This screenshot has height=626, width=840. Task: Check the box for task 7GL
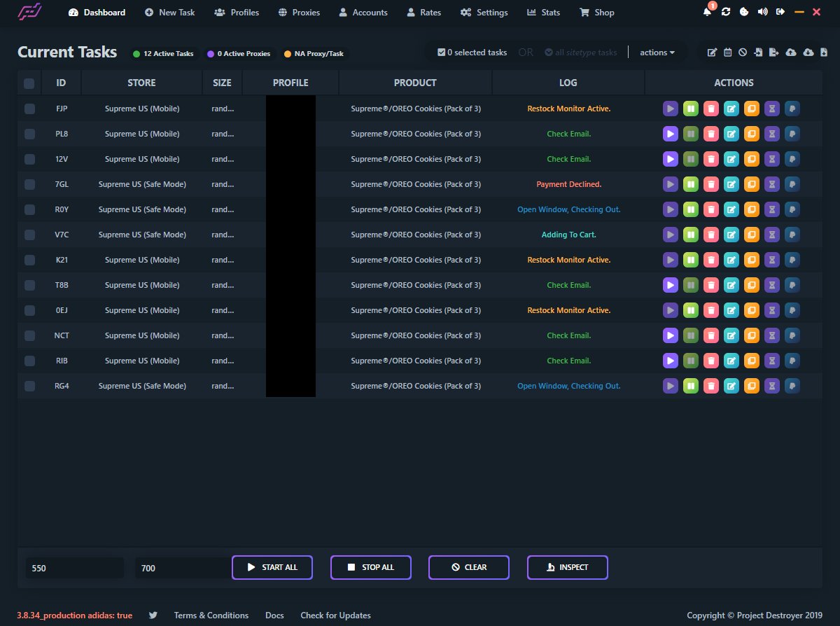click(29, 184)
